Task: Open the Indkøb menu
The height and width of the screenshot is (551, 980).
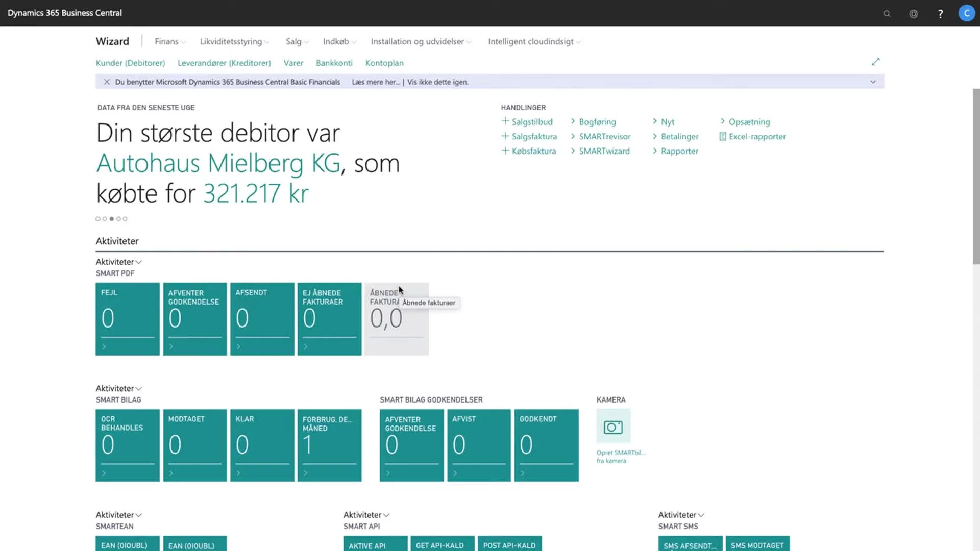Action: pyautogui.click(x=339, y=41)
